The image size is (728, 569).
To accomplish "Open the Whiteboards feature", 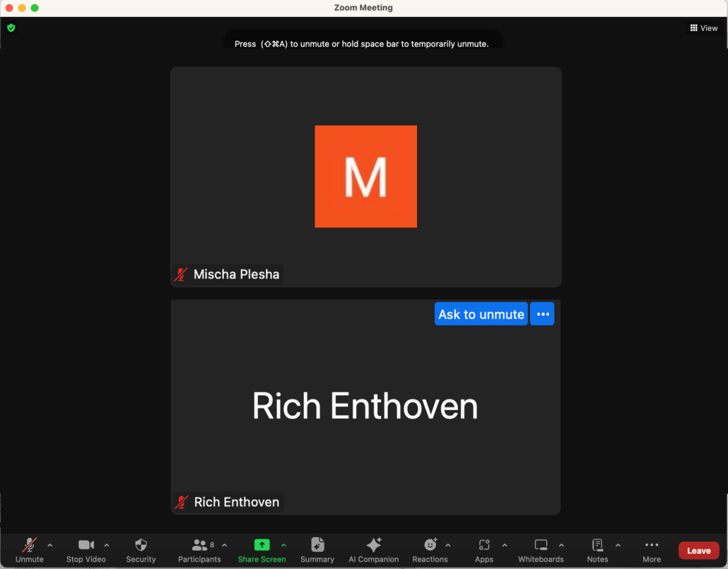I will click(x=540, y=551).
